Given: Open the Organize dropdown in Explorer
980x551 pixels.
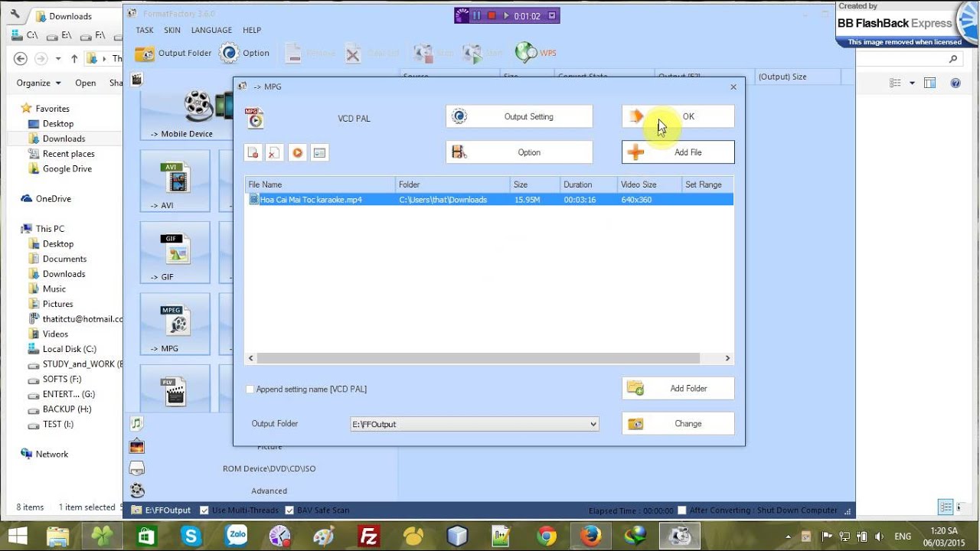Looking at the screenshot, I should [38, 83].
